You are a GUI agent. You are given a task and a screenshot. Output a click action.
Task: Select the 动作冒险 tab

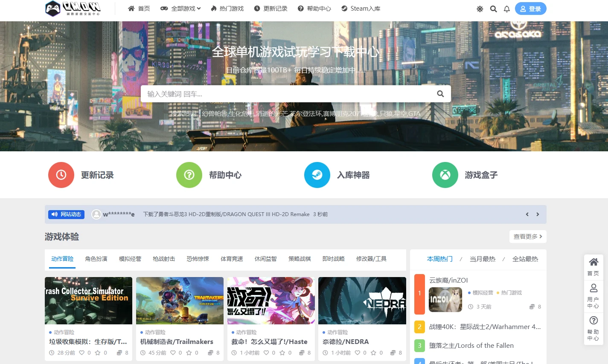pyautogui.click(x=62, y=259)
